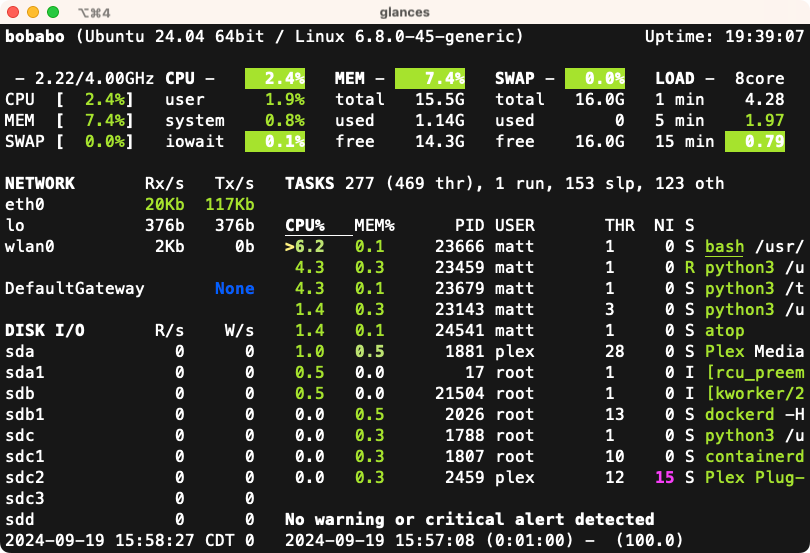Click the eth0 network interface
The width and height of the screenshot is (810, 553).
[x=25, y=204]
